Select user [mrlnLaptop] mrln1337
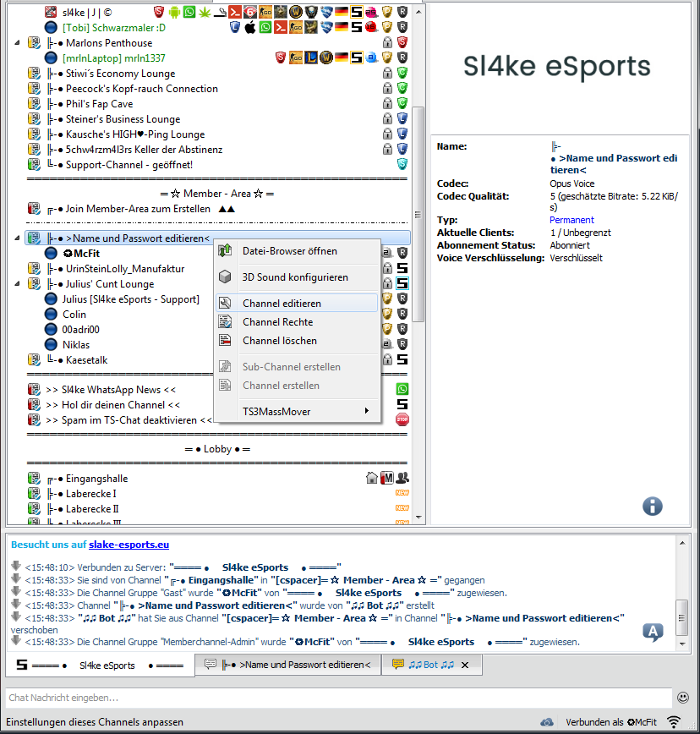 (113, 58)
